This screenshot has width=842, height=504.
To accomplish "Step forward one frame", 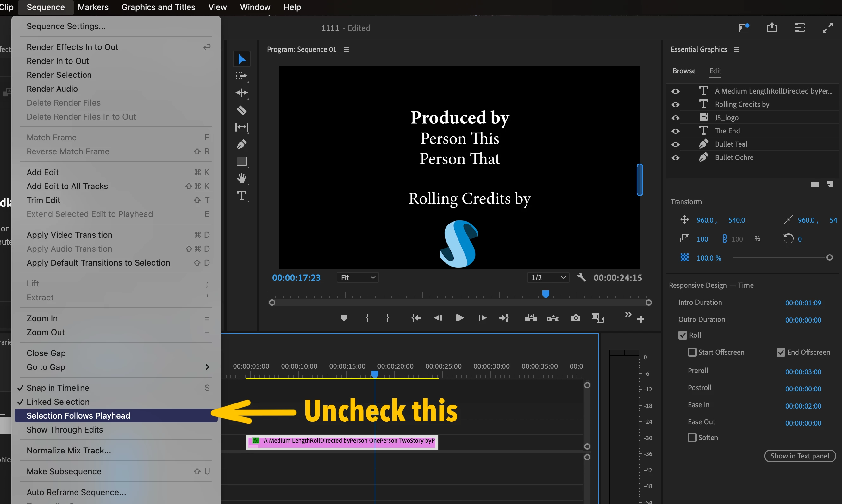I will (482, 318).
